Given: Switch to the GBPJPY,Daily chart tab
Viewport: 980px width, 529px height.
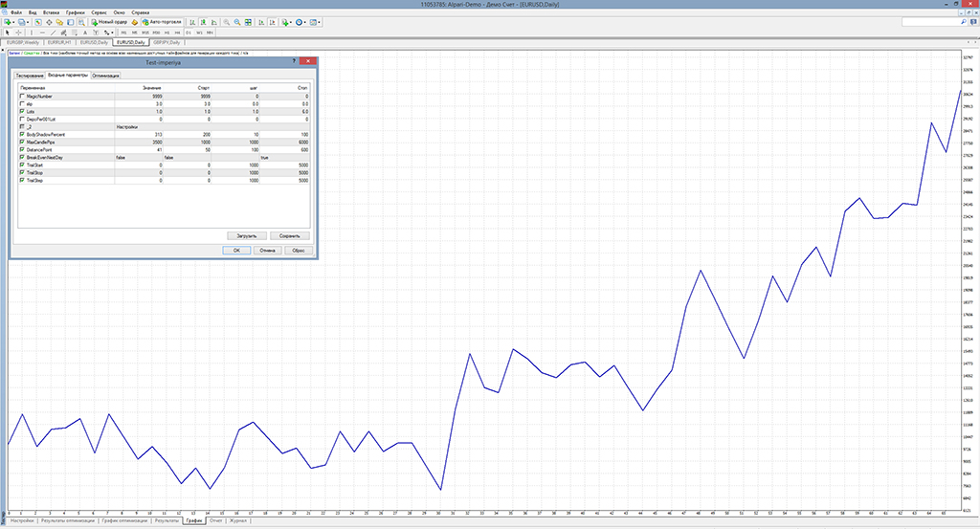Looking at the screenshot, I should coord(167,42).
